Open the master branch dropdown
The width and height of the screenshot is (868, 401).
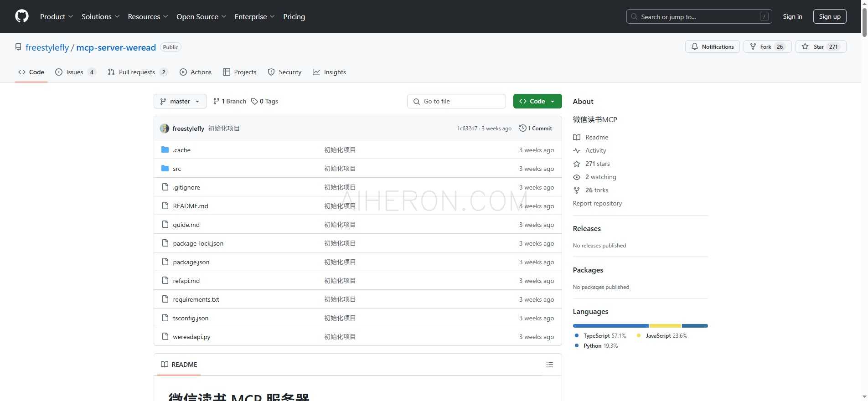pos(180,101)
